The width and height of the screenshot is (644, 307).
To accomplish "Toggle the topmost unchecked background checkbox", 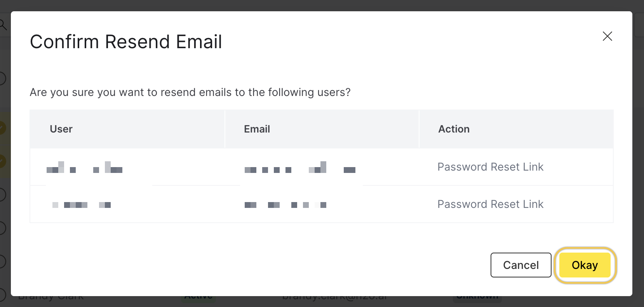I will 2,78.
